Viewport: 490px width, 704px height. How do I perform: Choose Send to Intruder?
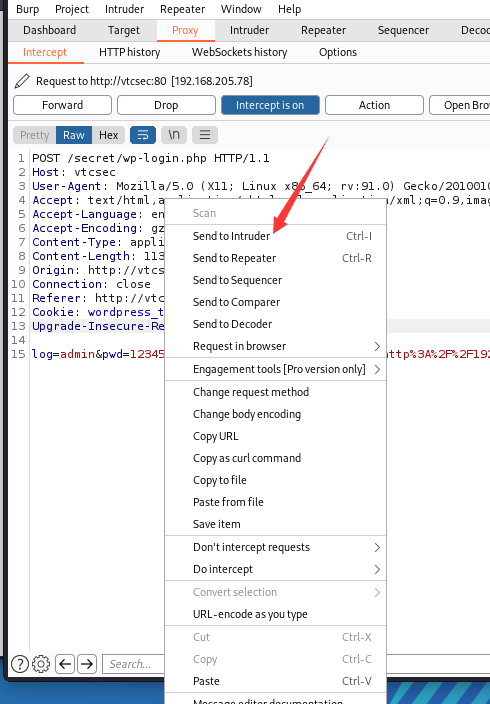click(x=275, y=236)
